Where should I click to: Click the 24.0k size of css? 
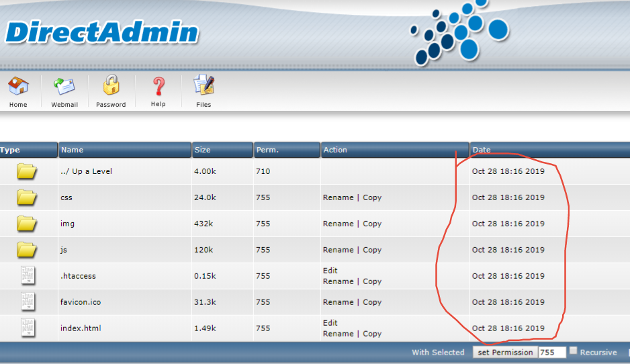point(205,197)
